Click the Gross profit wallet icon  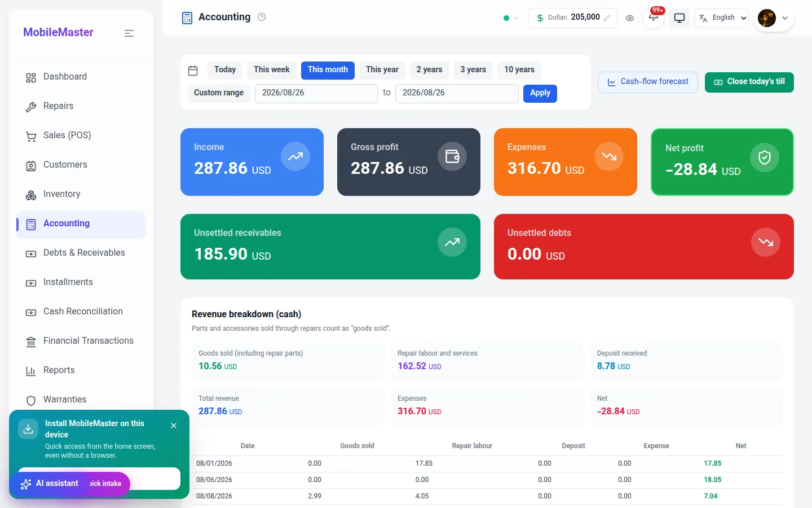click(452, 156)
